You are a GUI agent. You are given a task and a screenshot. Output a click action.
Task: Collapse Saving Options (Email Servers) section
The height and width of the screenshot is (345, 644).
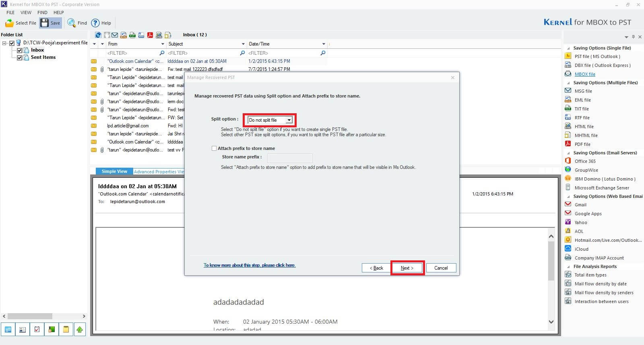[x=568, y=153]
